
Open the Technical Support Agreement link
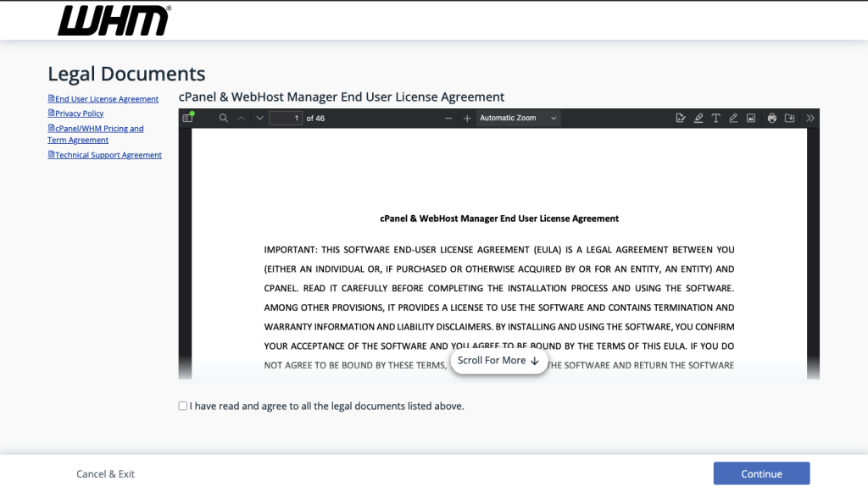coord(108,156)
